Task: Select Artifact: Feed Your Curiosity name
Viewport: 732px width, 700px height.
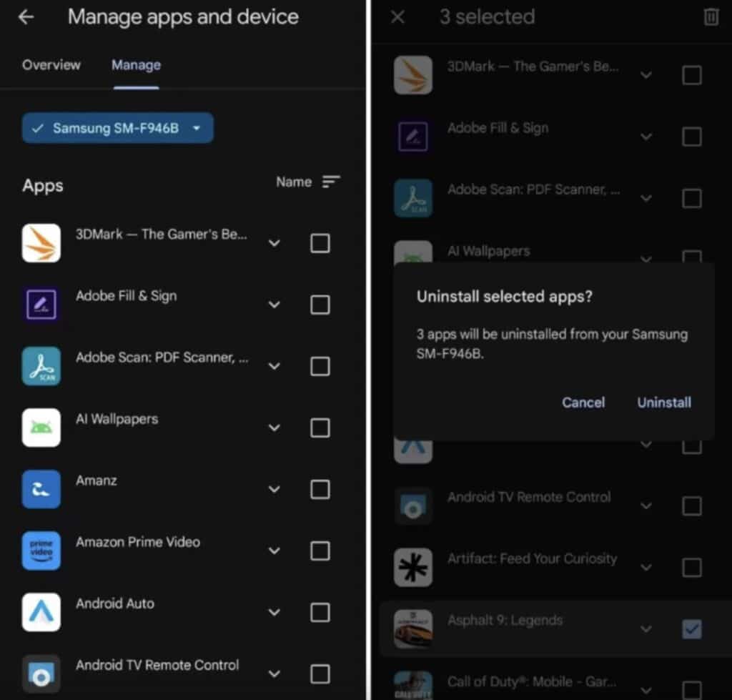Action: (x=532, y=558)
